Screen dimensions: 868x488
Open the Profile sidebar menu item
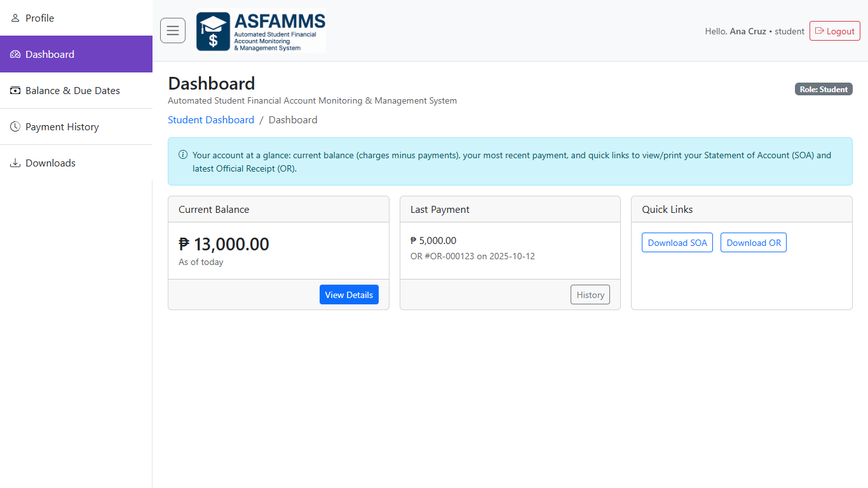click(39, 18)
